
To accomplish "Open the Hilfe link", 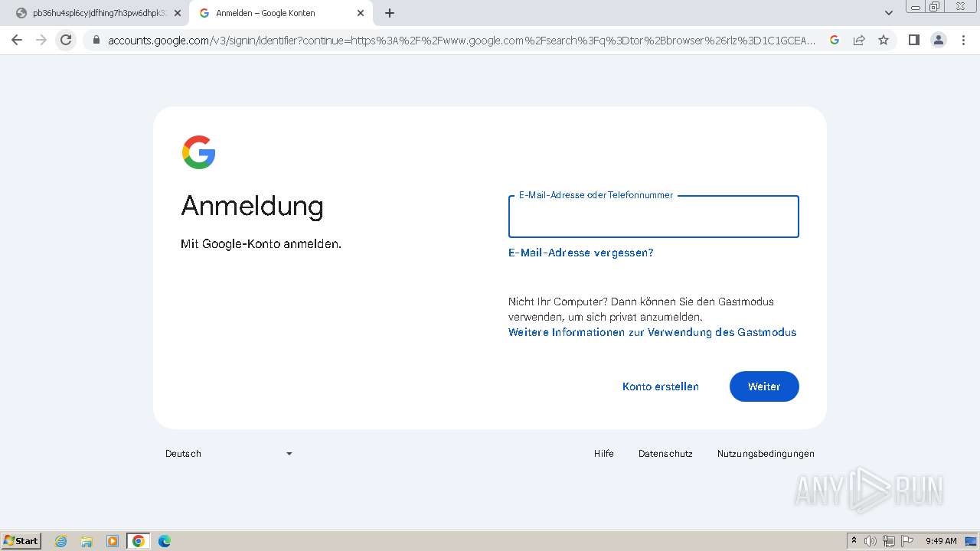I will (x=604, y=454).
